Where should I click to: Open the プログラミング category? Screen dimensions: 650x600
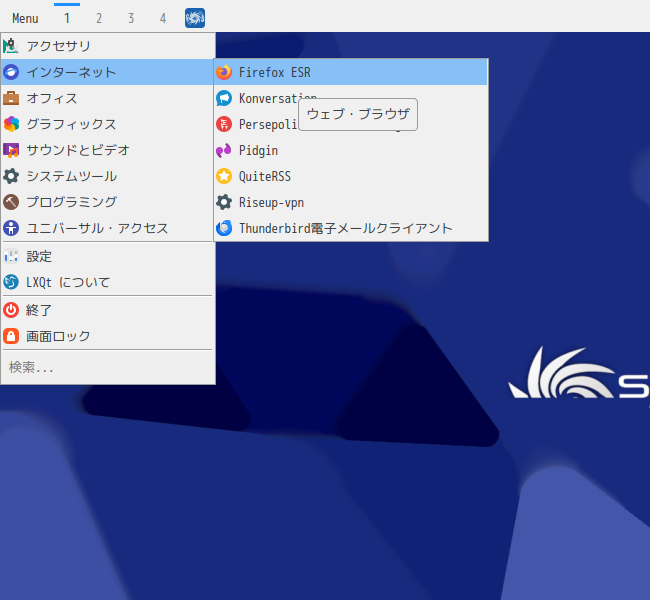click(107, 202)
